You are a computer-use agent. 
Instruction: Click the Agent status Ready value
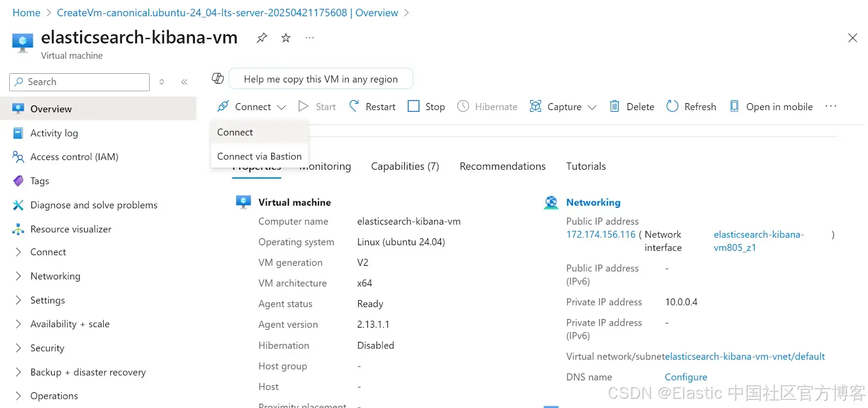(370, 304)
